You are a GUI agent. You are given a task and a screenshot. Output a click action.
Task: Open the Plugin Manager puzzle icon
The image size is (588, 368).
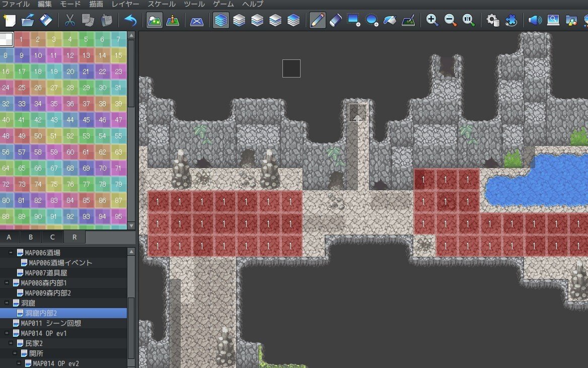[511, 20]
